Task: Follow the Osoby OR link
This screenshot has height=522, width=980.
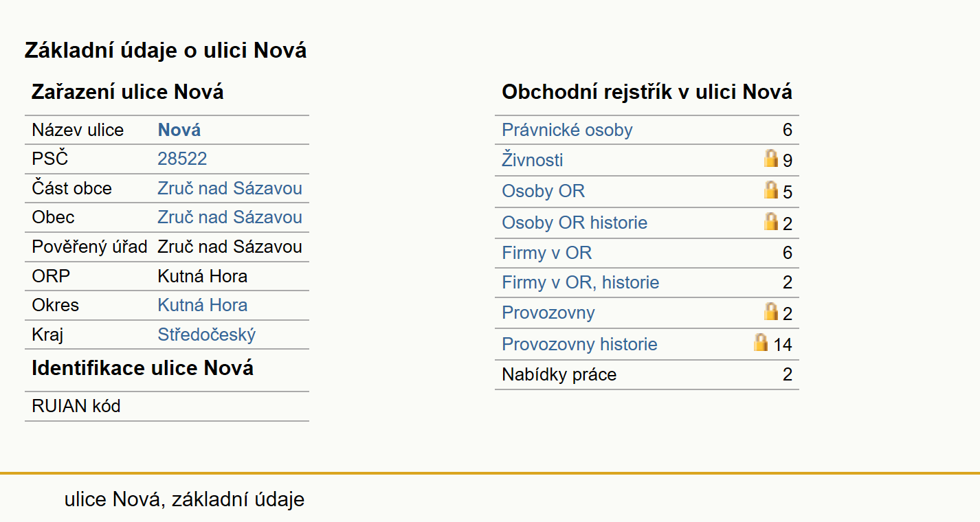Action: coord(543,191)
